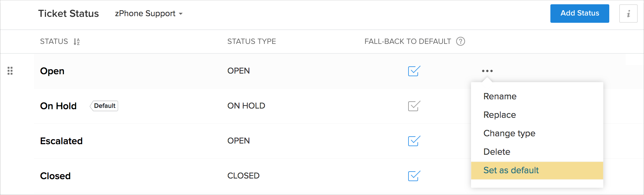Click the help icon near Fall-back to Default

coord(460,41)
